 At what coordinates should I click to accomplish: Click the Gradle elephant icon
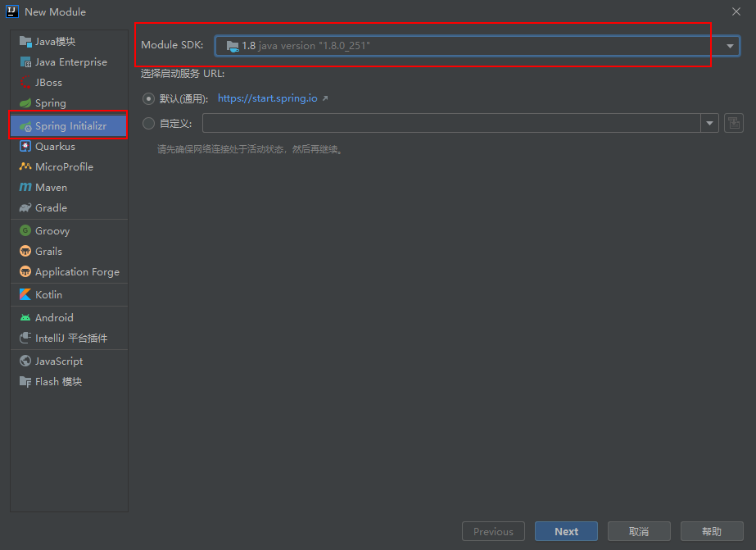[x=25, y=208]
